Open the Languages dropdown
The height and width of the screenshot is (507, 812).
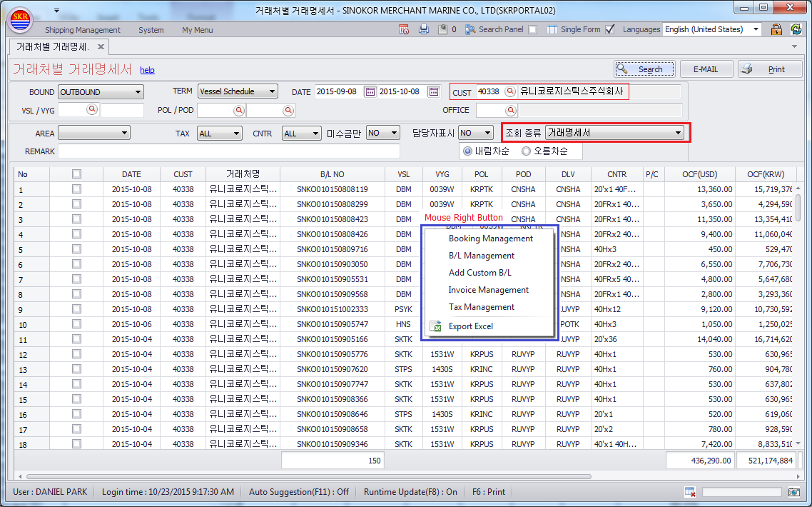711,30
